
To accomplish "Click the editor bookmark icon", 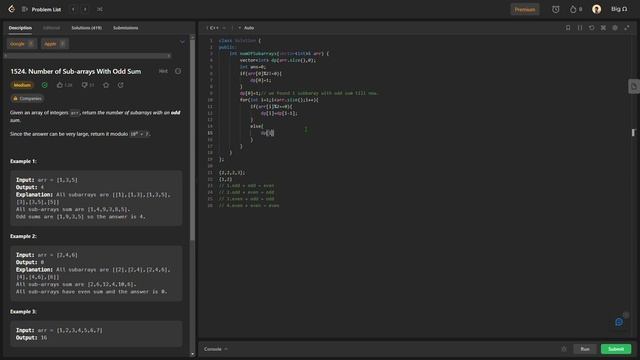I will click(x=568, y=28).
